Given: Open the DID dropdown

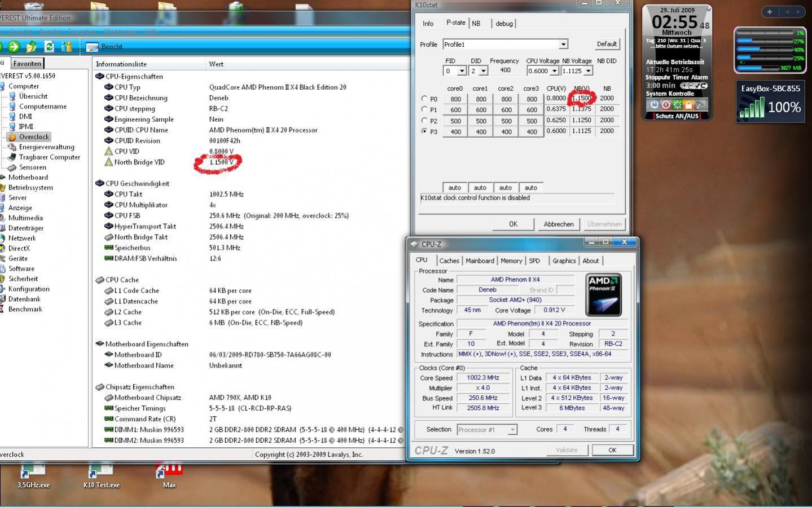Looking at the screenshot, I should pos(484,71).
